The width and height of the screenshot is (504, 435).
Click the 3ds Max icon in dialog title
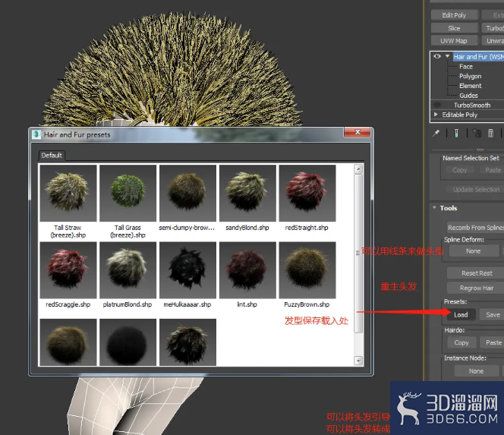tap(36, 134)
